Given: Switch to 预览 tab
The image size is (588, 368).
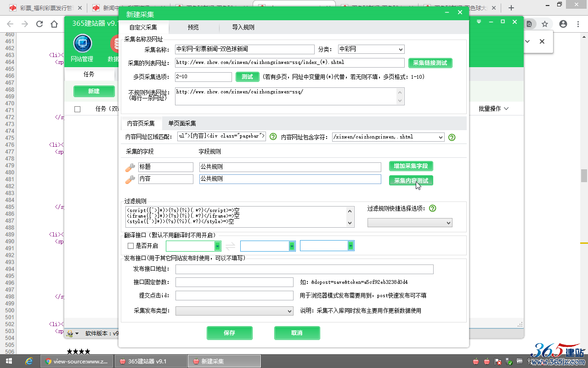Looking at the screenshot, I should click(x=193, y=27).
